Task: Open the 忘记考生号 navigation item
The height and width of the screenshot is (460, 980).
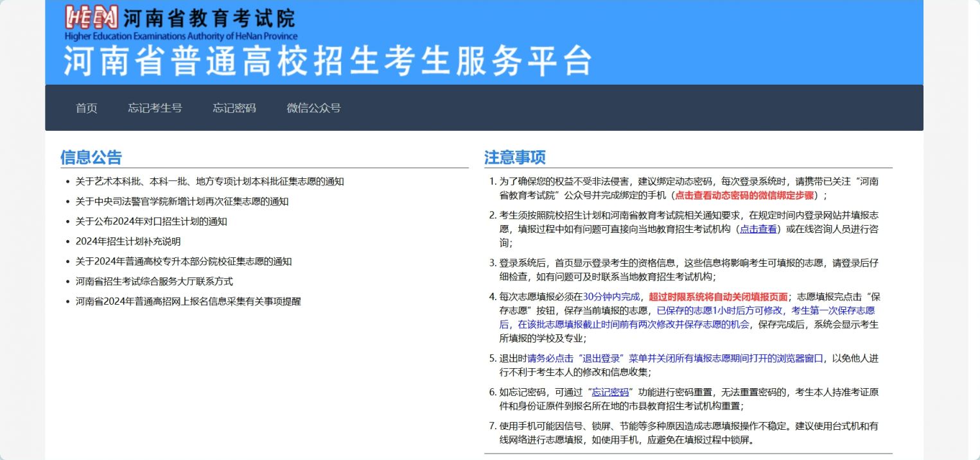Action: click(x=155, y=108)
